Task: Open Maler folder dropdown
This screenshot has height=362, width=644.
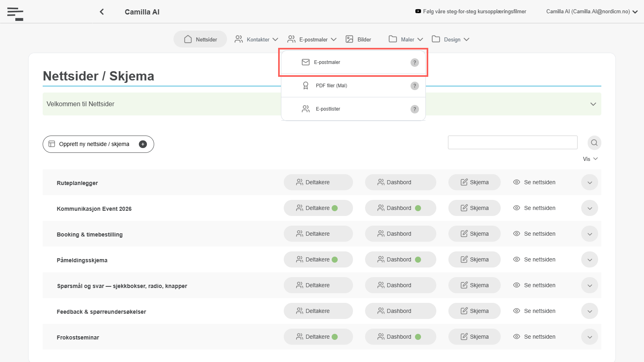Action: (406, 39)
